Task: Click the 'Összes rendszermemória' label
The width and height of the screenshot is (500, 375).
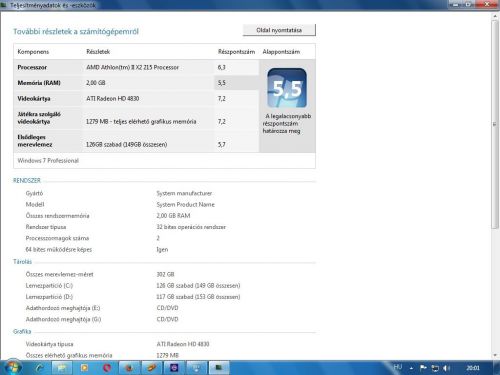Action: pos(57,216)
